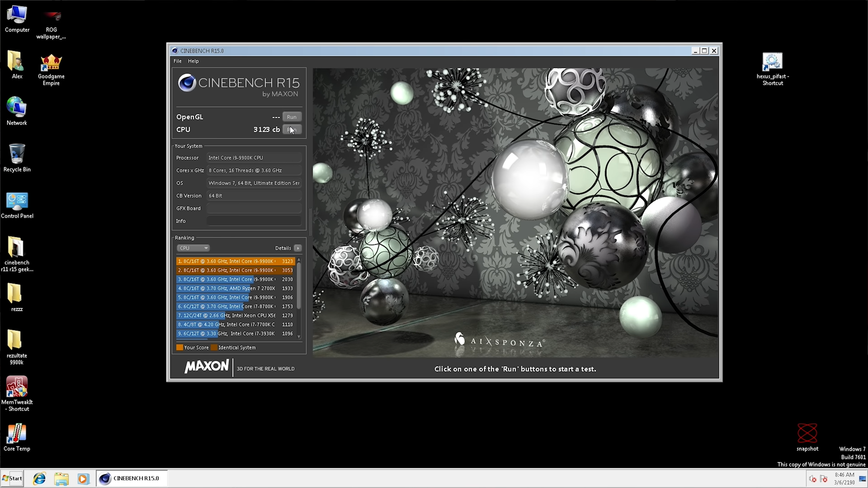Click the Show desktop button

863,479
